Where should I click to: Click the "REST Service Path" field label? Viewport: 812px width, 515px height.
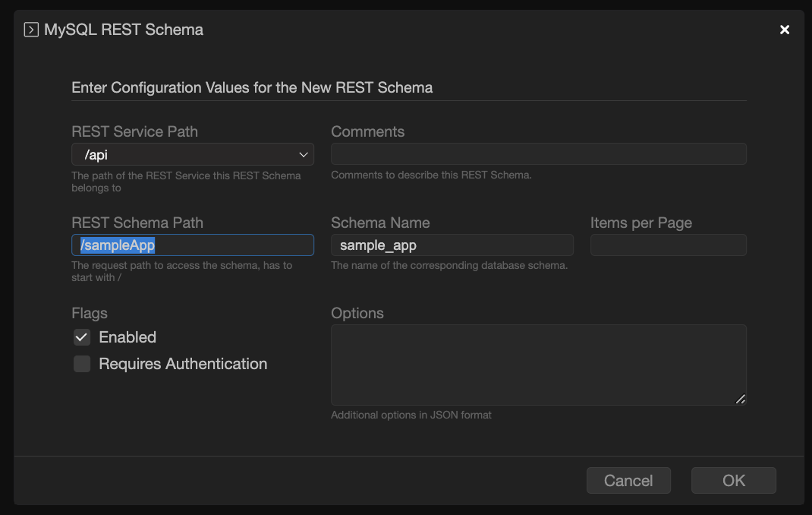click(x=134, y=131)
